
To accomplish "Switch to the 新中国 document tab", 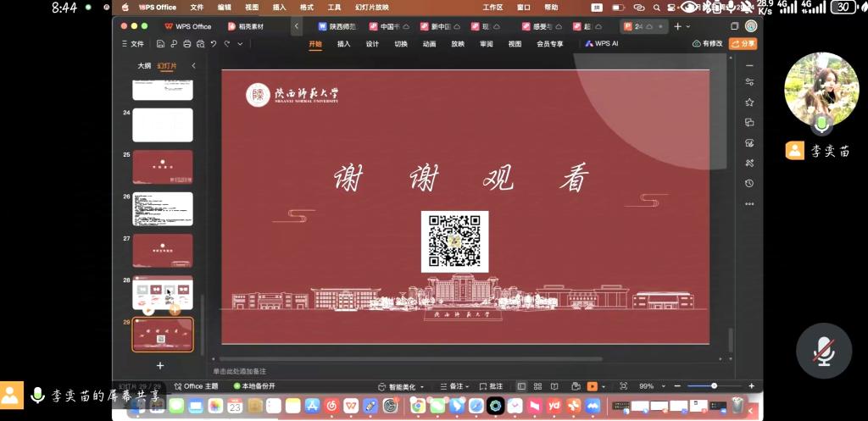I will 441,26.
